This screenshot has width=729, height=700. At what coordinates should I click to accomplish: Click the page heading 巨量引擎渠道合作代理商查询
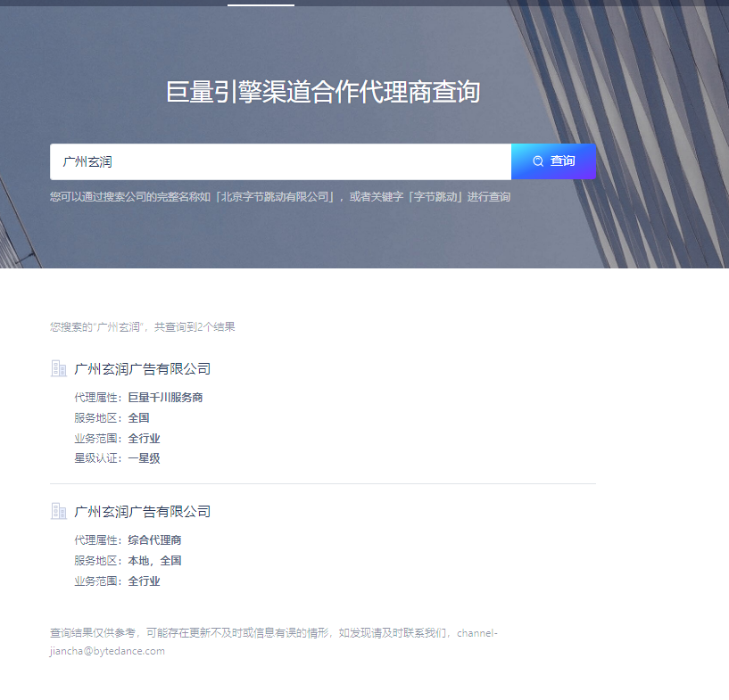pos(323,92)
